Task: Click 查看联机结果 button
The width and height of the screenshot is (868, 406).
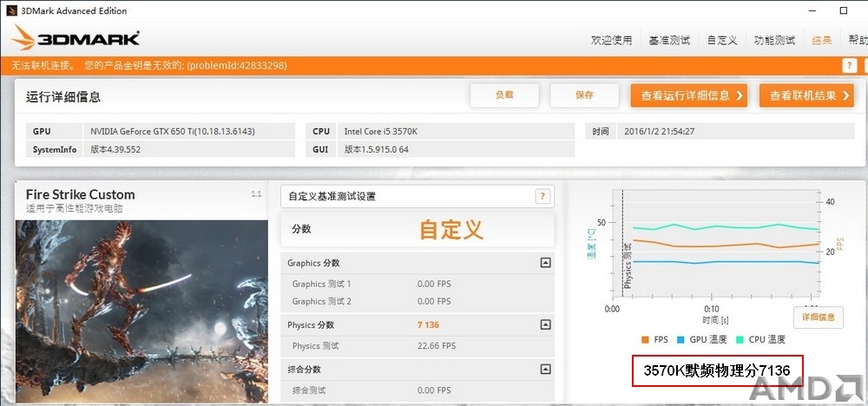Action: (x=806, y=95)
